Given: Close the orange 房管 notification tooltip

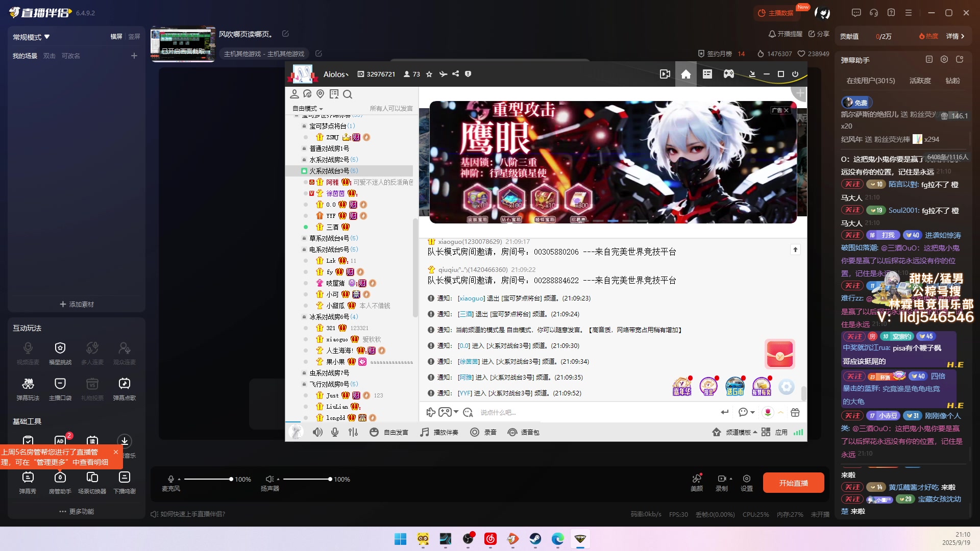Looking at the screenshot, I should coord(116,452).
